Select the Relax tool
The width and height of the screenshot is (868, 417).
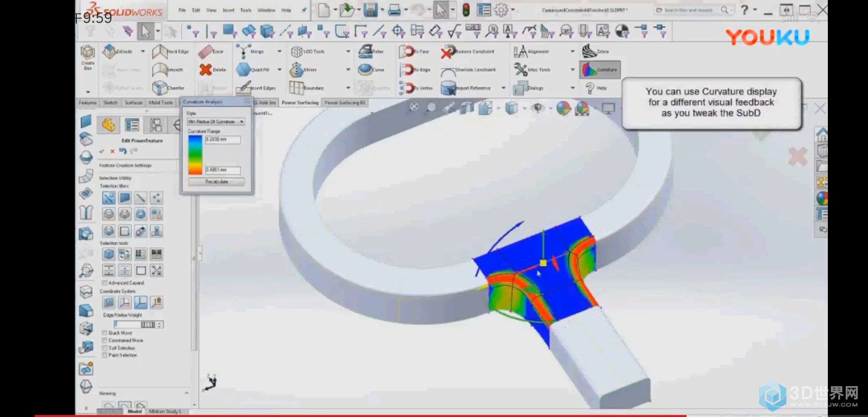click(371, 51)
